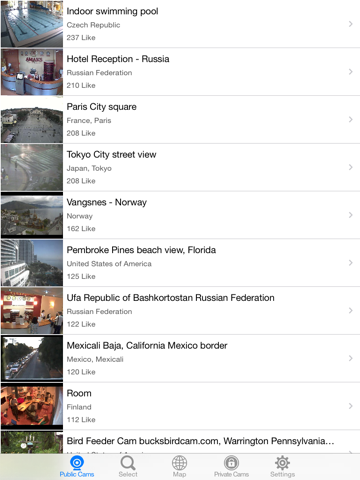Viewport: 360px width, 480px height.
Task: Open Mexicali Baja California Mexico border cam
Action: pyautogui.click(x=180, y=358)
